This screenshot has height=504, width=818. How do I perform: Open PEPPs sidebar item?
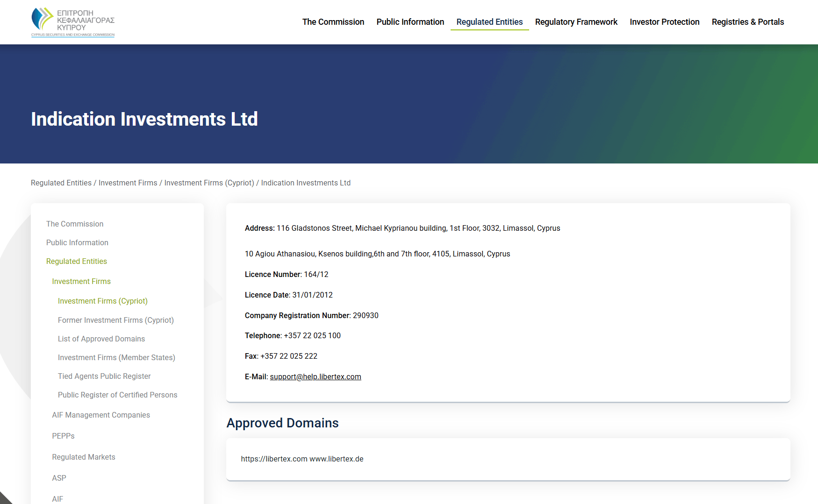click(63, 436)
